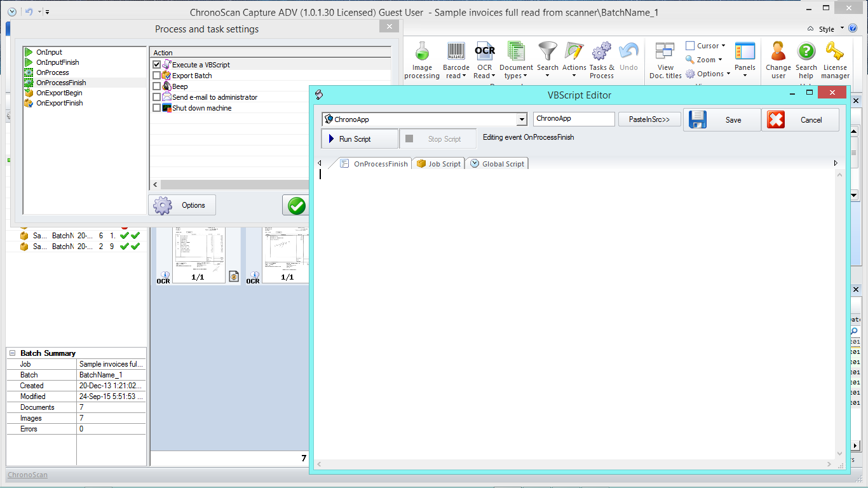Uncheck Execute a VBScript action
The width and height of the screenshot is (868, 488).
click(x=157, y=65)
